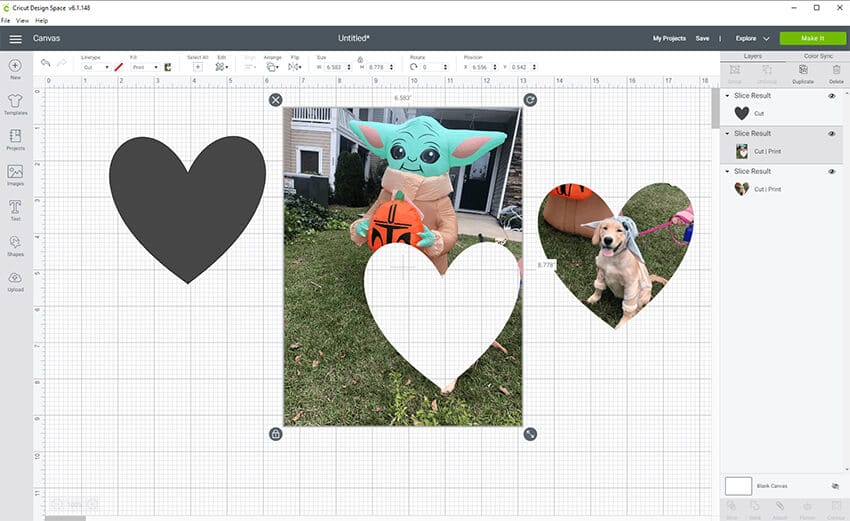Open the View menu
850x521 pixels.
22,21
